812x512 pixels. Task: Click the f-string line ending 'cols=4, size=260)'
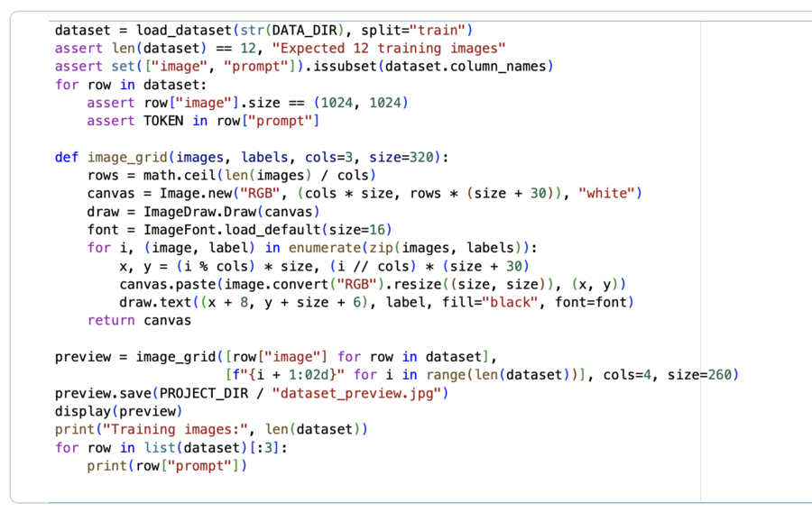point(482,375)
